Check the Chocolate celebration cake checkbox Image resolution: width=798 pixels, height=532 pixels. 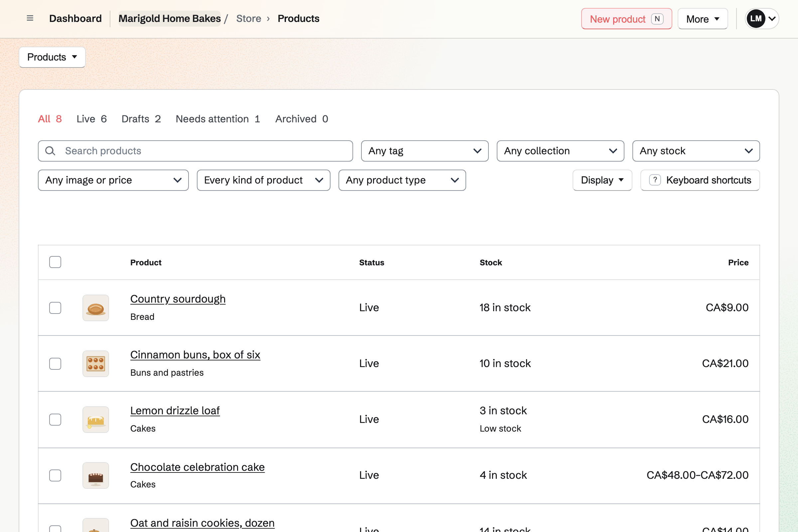(55, 475)
